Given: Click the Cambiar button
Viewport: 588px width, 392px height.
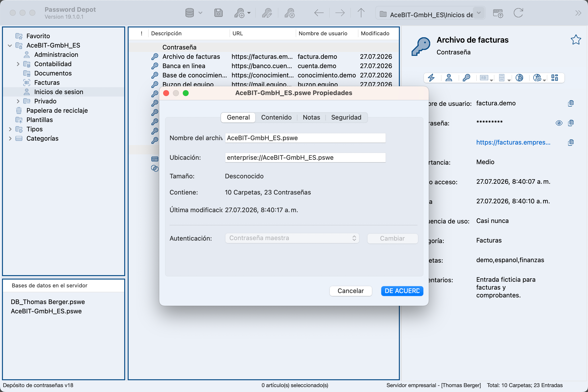Looking at the screenshot, I should point(392,238).
